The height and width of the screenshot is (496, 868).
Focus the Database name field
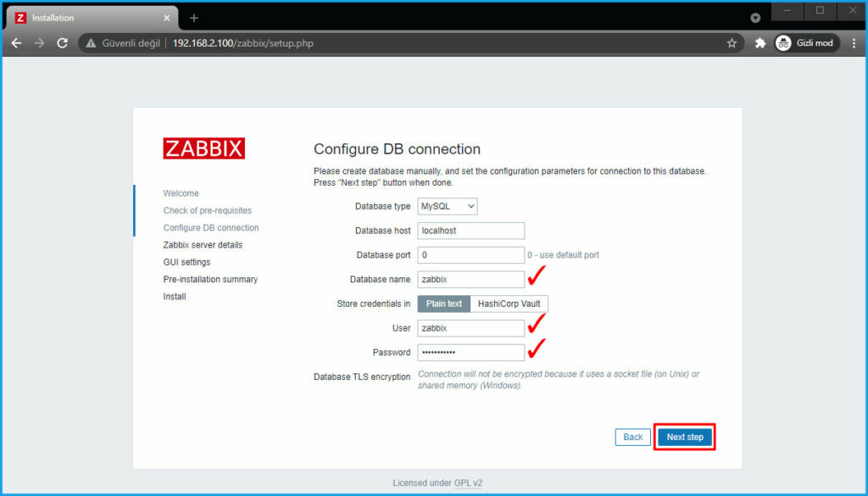coord(471,280)
